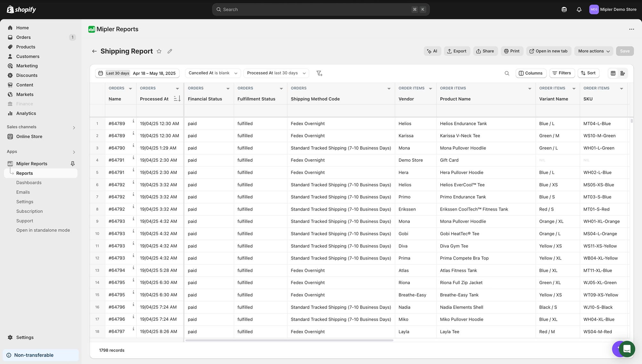The image size is (642, 364).
Task: Click the add filter funnel icon
Action: [x=319, y=73]
